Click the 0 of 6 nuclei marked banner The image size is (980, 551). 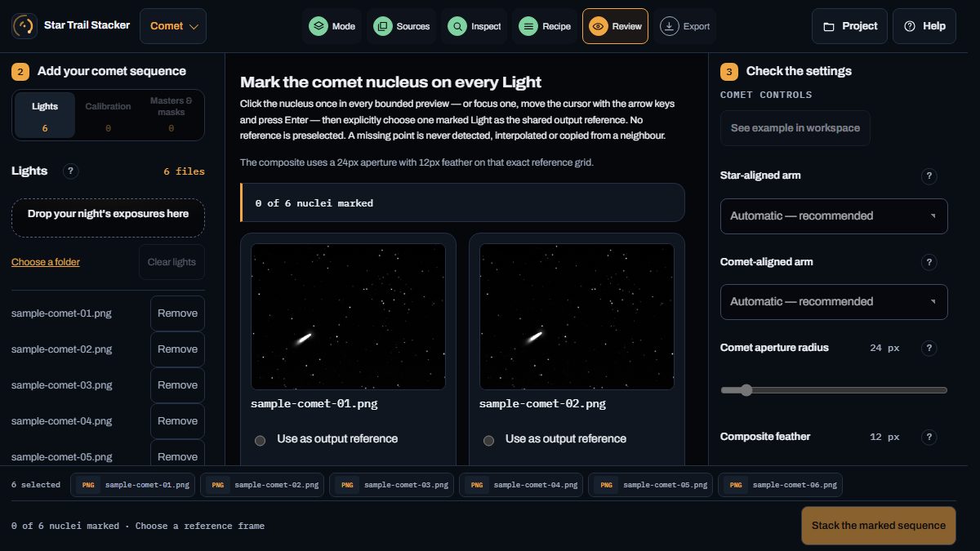tap(462, 202)
